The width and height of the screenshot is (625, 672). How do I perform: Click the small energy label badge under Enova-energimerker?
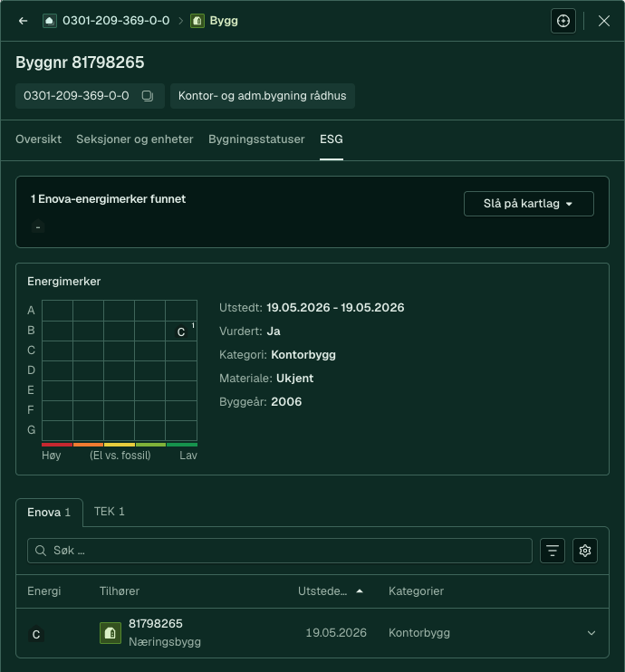[38, 226]
